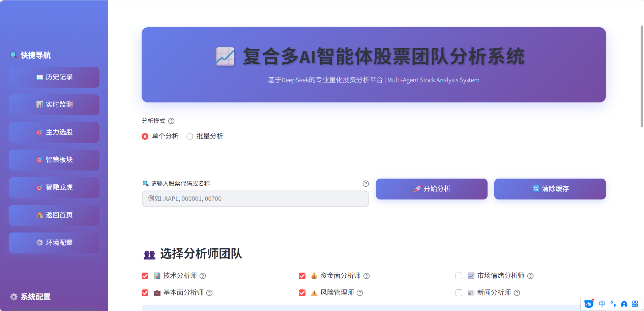Click help icon above stock code input
The image size is (644, 311).
click(365, 184)
